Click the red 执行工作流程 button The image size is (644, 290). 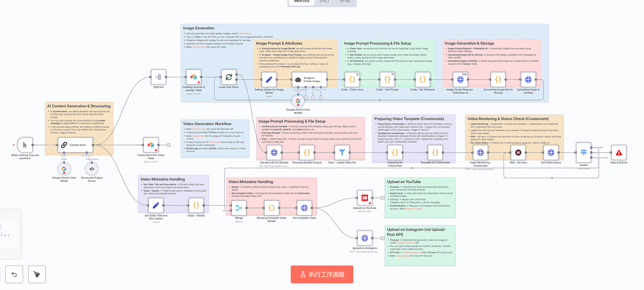322,274
